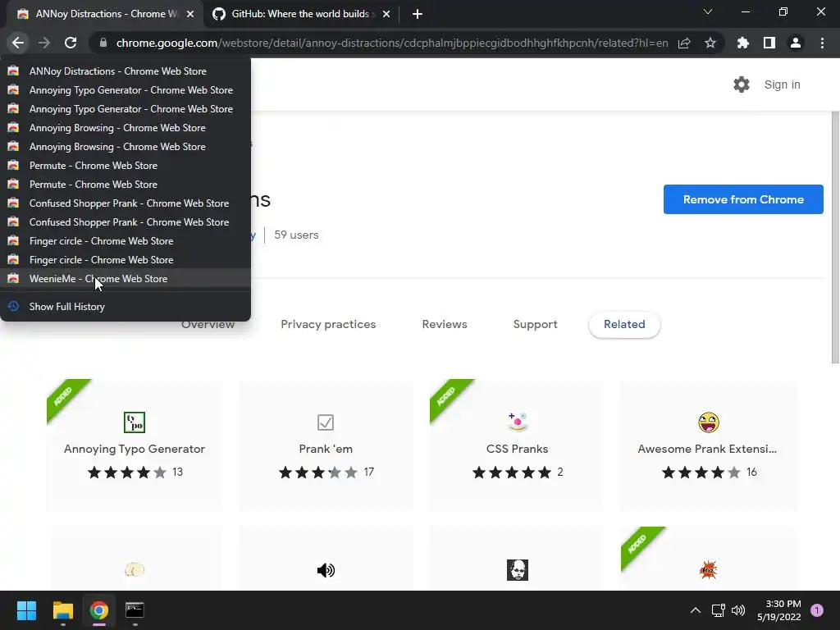840x630 pixels.
Task: Select first Annoying Typo Generator history entry
Action: (126, 90)
